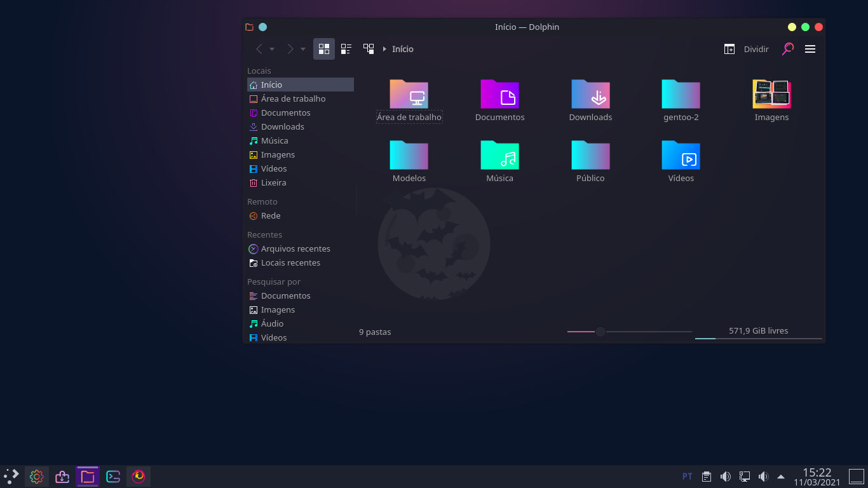
Task: Open the Lixeira from the sidebar
Action: (x=274, y=182)
